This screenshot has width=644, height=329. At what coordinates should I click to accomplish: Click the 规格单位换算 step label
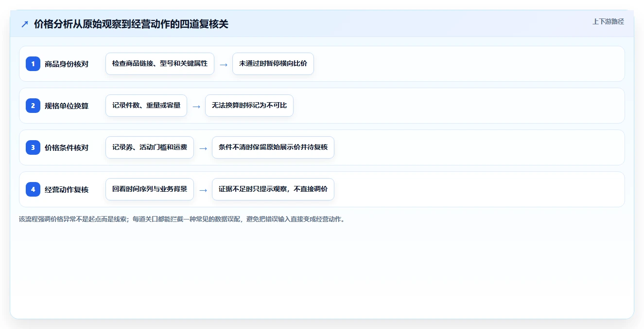tap(67, 106)
